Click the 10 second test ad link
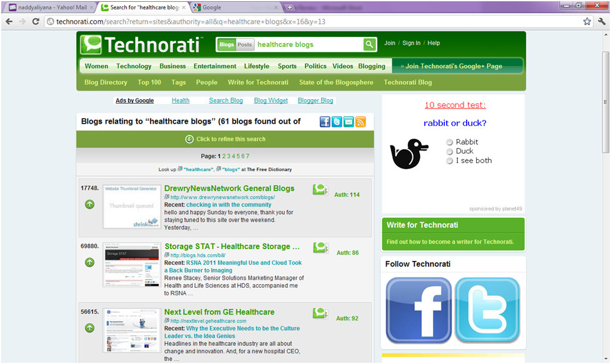The image size is (611, 364). [x=455, y=105]
